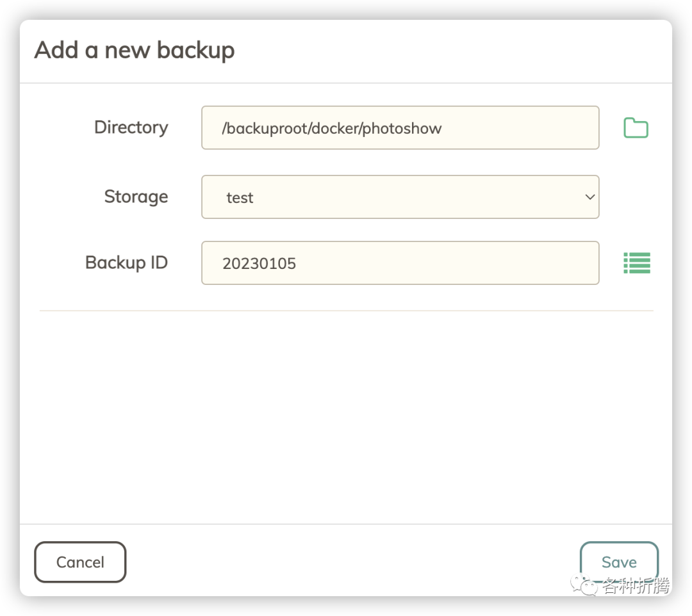This screenshot has height=616, width=692.
Task: Select the "test" storage value text
Action: (x=240, y=198)
